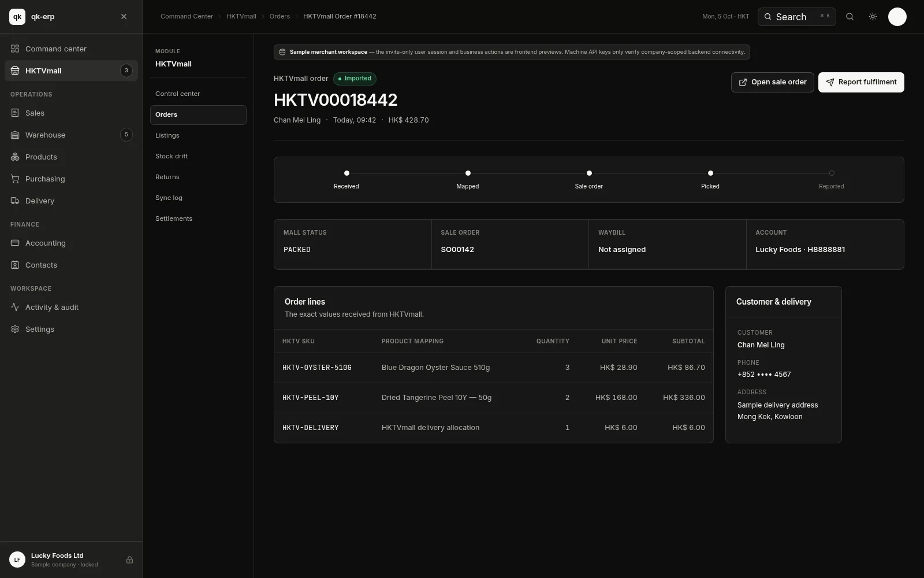This screenshot has height=578, width=924.
Task: Click the Warehouse icon in sidebar
Action: pyautogui.click(x=15, y=135)
